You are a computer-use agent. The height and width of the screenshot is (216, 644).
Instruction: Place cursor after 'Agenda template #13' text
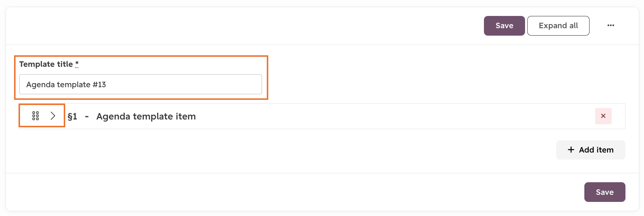(107, 85)
